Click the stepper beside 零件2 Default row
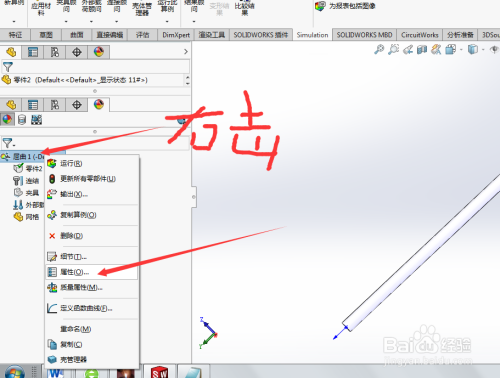This screenshot has width=500, height=378. tap(187, 80)
